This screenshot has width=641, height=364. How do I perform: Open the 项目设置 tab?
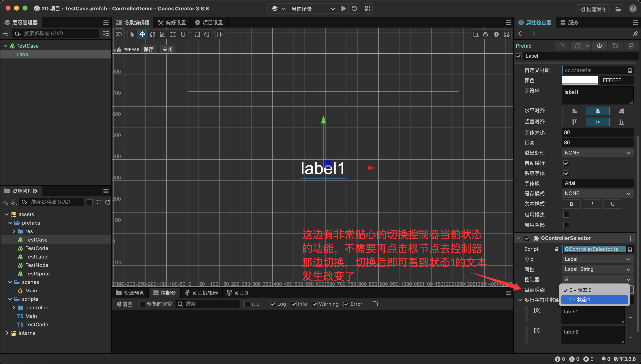(209, 22)
